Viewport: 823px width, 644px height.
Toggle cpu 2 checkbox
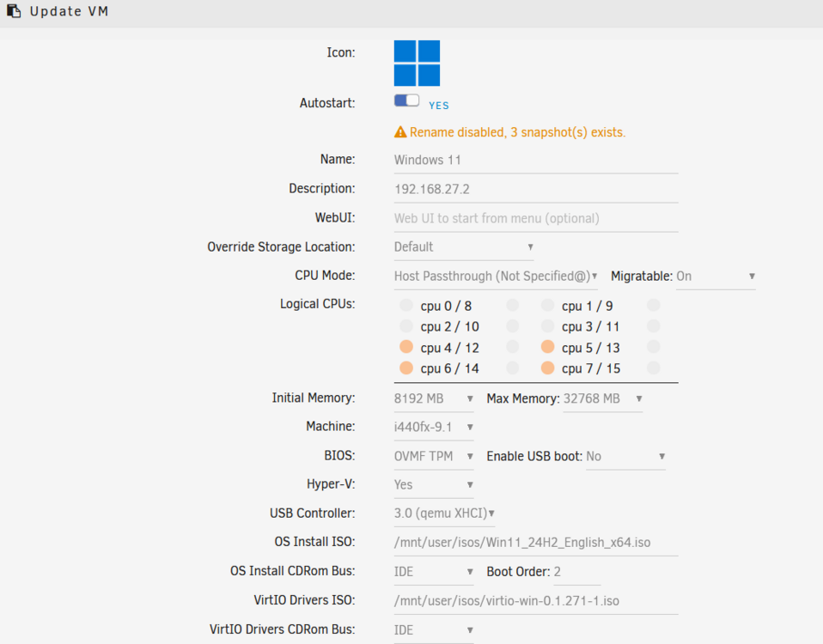406,326
